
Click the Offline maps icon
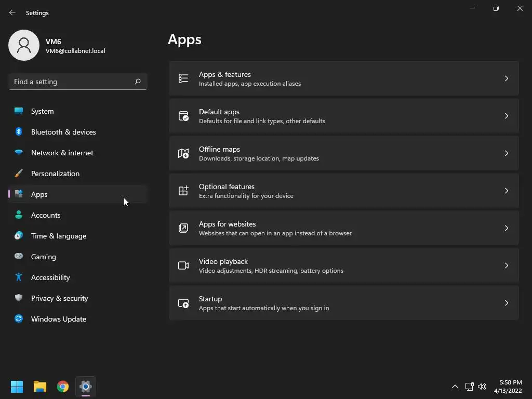[183, 153]
